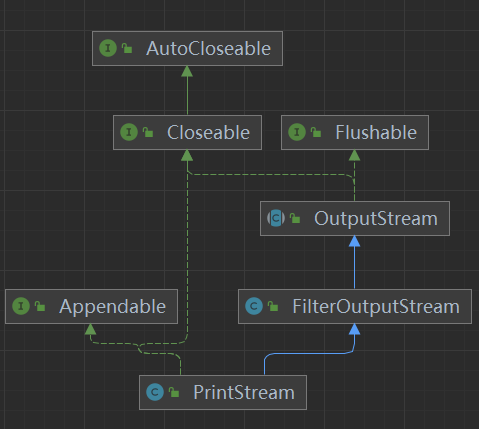Click the Closeable interface icon
This screenshot has height=429, width=479.
pyautogui.click(x=129, y=132)
